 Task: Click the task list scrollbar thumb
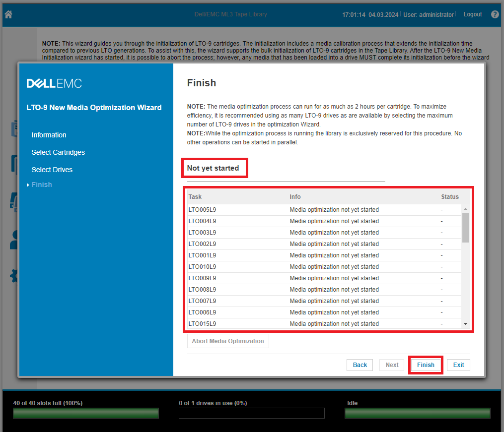(x=465, y=228)
